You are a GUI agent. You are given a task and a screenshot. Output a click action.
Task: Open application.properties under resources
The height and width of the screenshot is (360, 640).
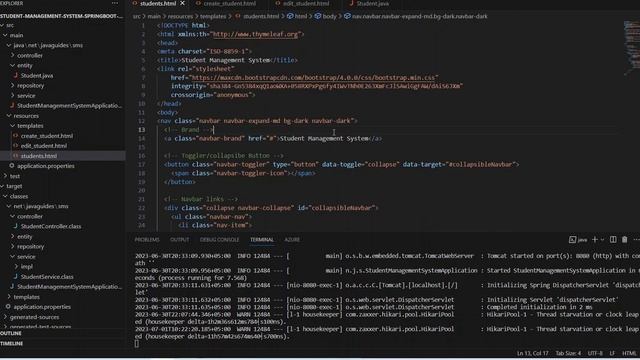[46, 166]
